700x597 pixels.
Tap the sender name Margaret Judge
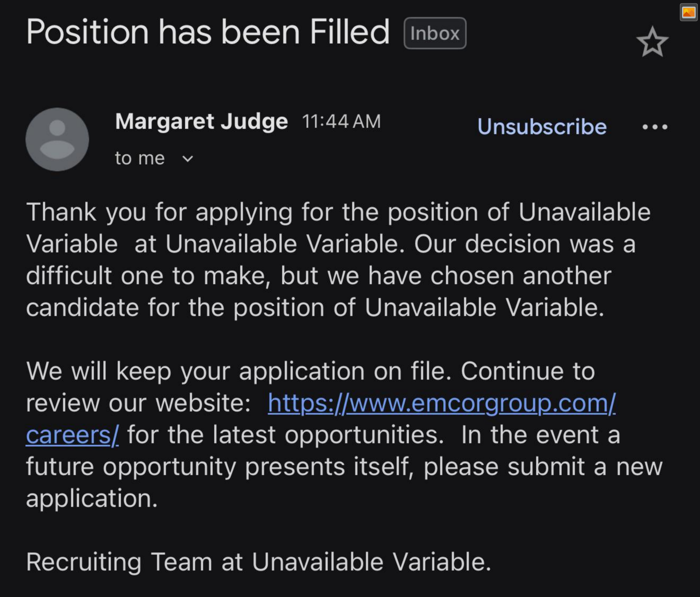pos(201,121)
